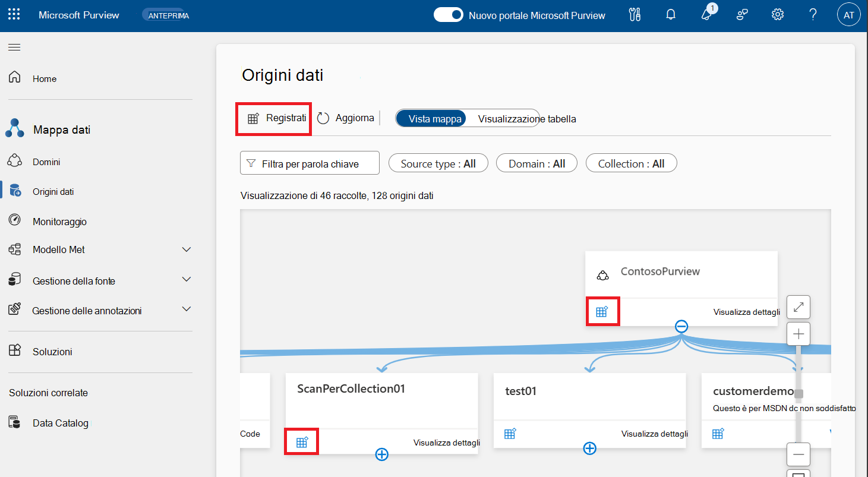Click the Home house icon
Screen dimensions: 868x477
click(x=15, y=77)
